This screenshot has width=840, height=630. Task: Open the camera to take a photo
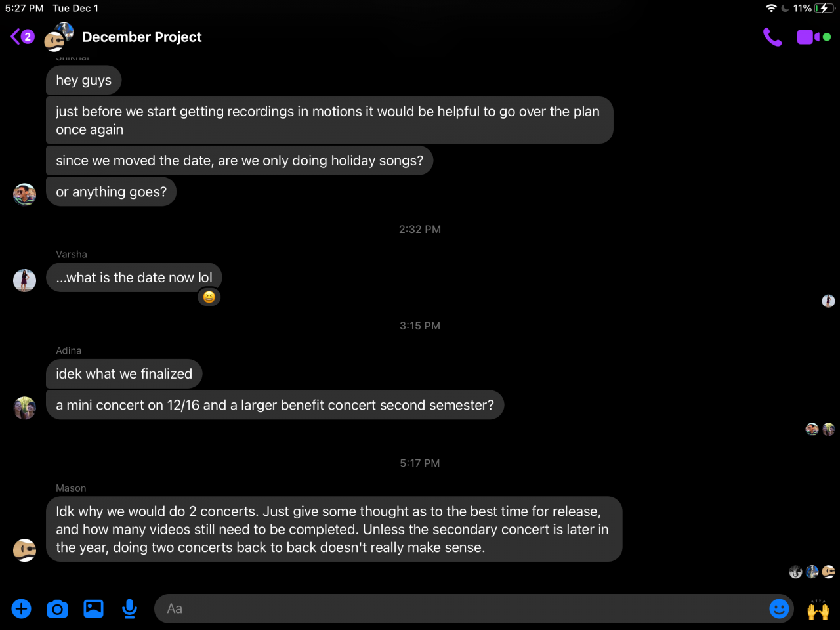tap(58, 609)
